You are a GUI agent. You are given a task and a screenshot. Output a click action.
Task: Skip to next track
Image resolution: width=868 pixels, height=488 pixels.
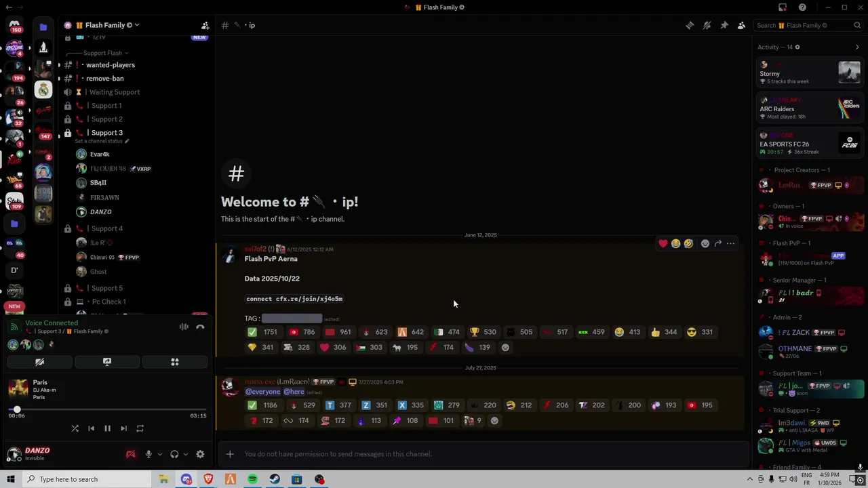(123, 428)
